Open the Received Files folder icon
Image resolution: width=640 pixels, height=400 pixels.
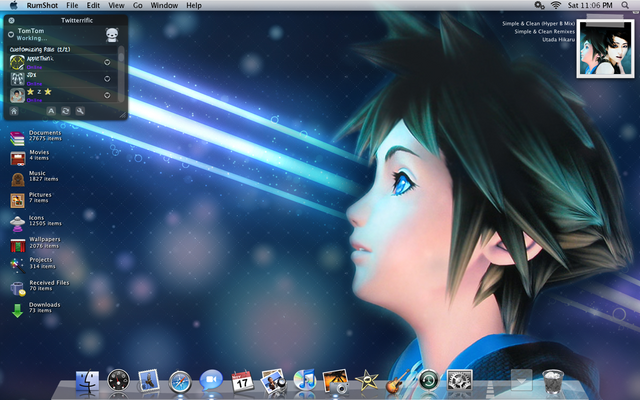pos(18,289)
